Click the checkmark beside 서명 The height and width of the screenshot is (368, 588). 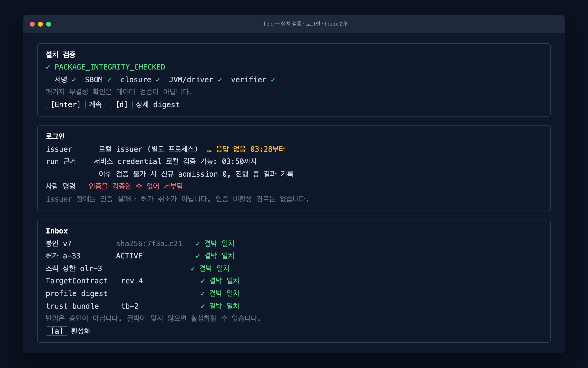coord(74,80)
